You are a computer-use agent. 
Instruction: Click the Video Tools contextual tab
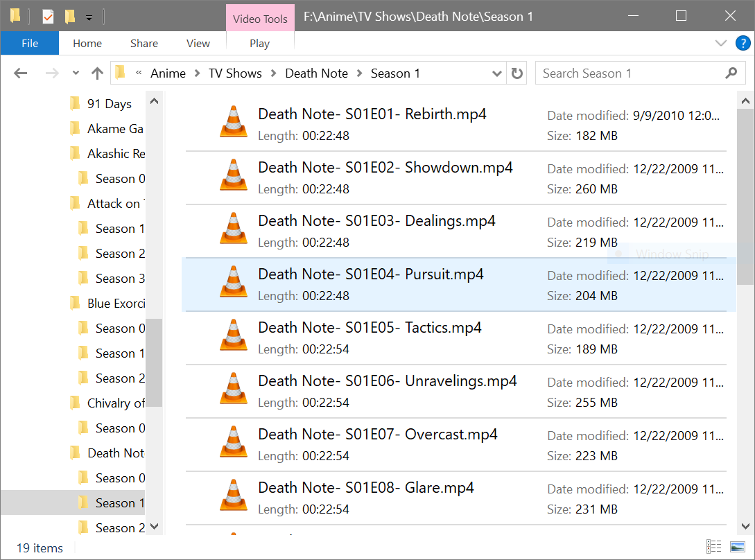click(260, 19)
